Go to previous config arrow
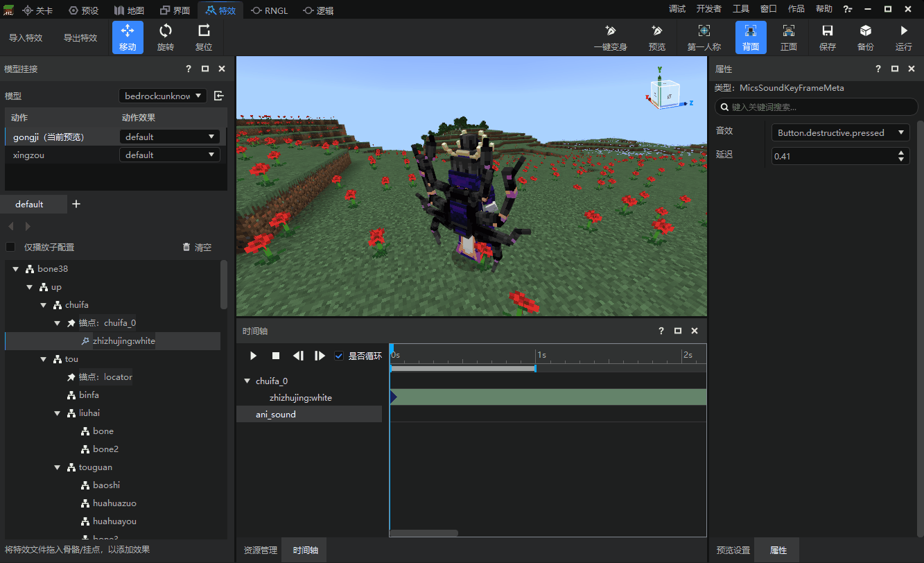 (10, 226)
